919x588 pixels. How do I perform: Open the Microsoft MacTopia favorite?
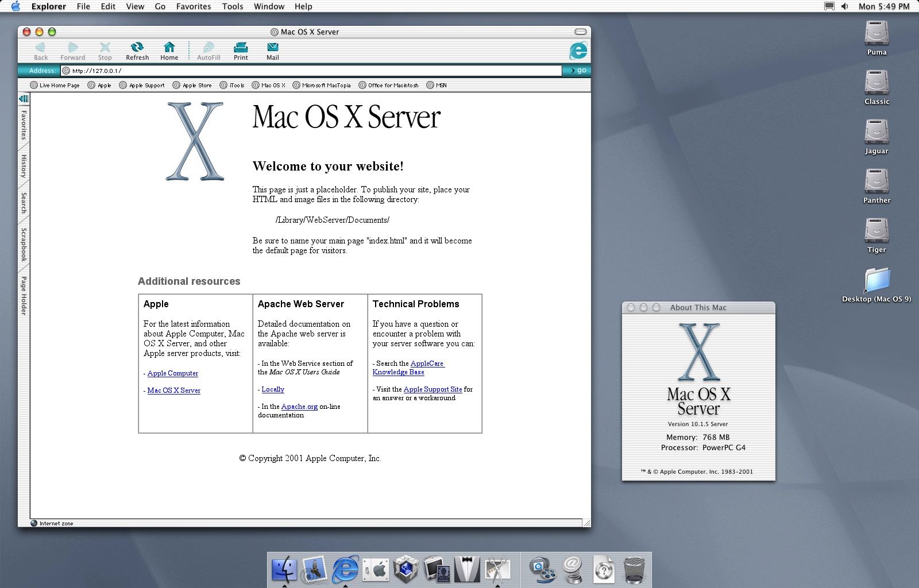point(322,85)
